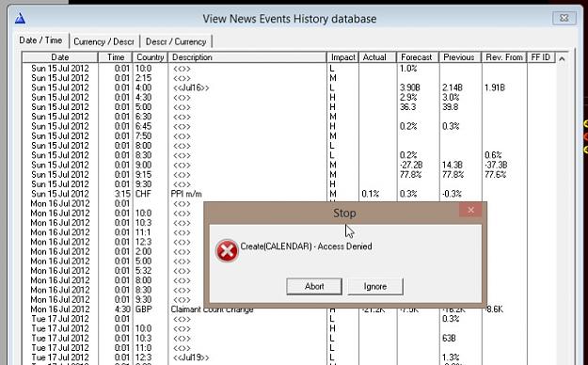Screen dimensions: 588x365
Task: Click the 14.3B previous value
Action: tap(452, 165)
